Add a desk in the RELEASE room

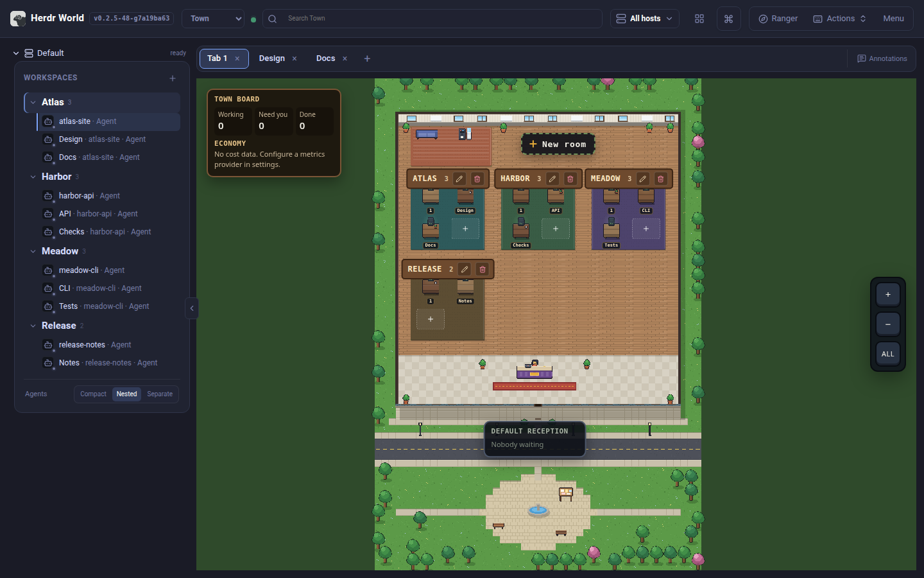tap(431, 319)
